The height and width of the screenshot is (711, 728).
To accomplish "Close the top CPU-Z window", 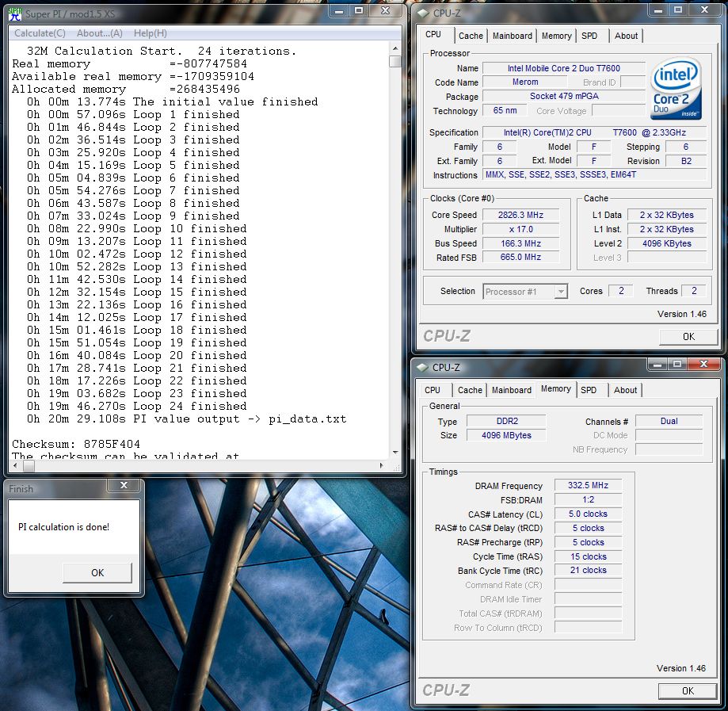I will coord(704,10).
